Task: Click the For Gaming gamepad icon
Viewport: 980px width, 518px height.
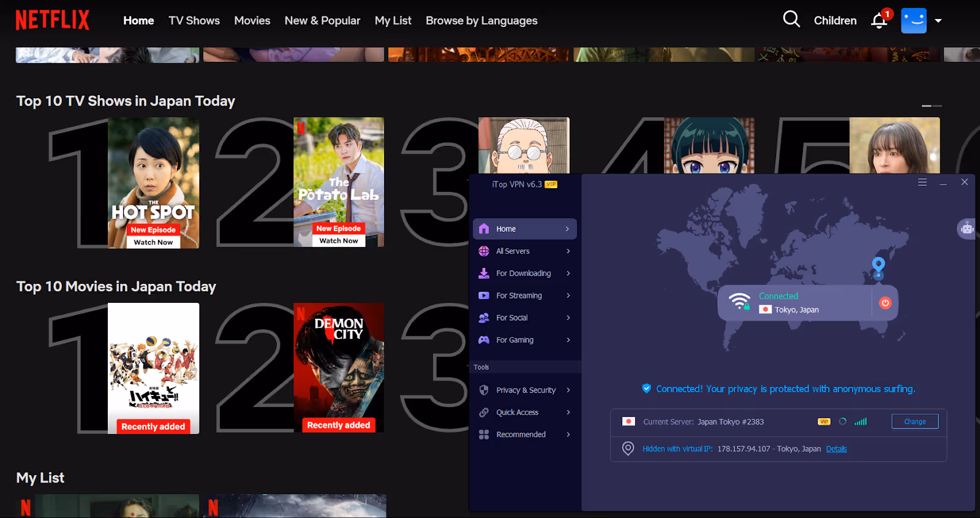Action: tap(484, 340)
